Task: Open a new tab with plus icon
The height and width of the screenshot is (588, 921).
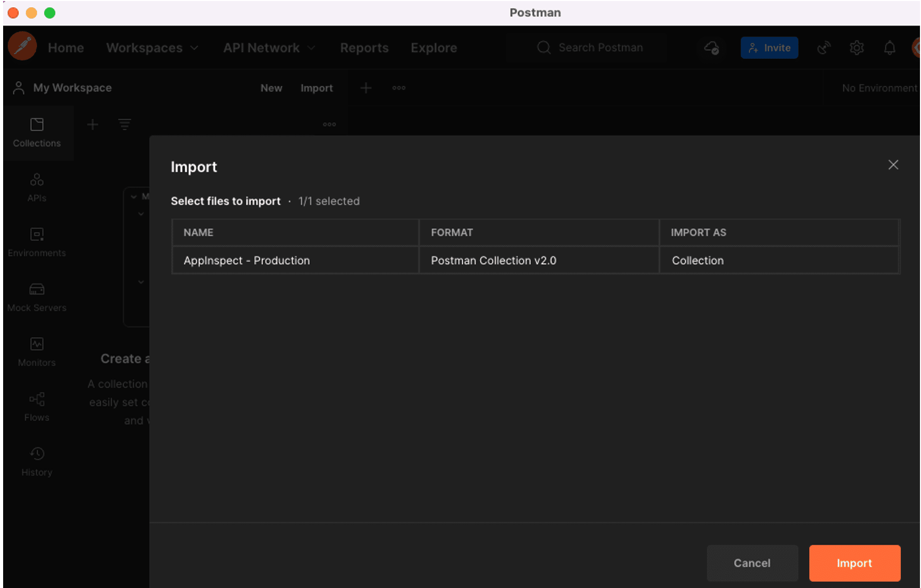Action: coord(366,88)
